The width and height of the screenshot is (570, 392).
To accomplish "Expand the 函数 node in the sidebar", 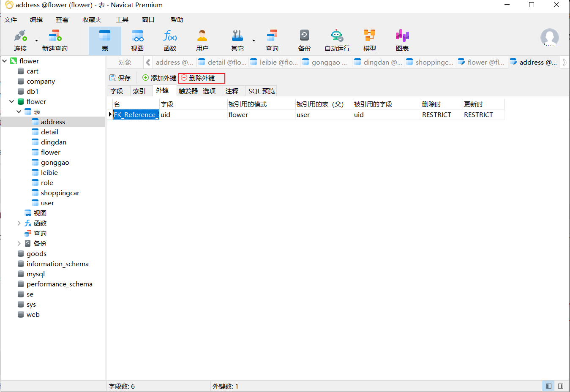I will 19,223.
